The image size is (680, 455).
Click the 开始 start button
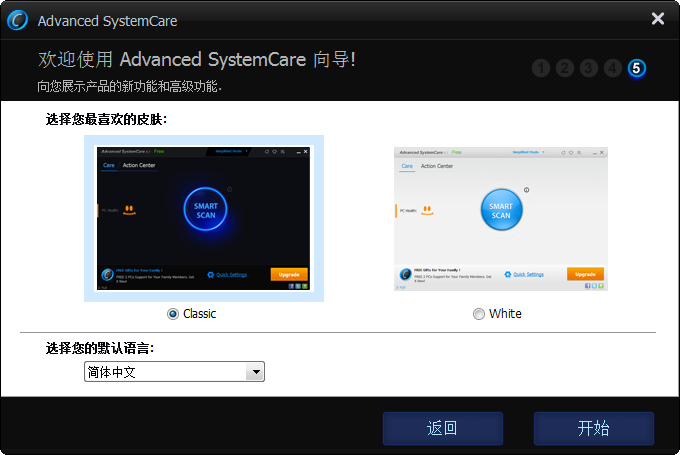pos(594,429)
